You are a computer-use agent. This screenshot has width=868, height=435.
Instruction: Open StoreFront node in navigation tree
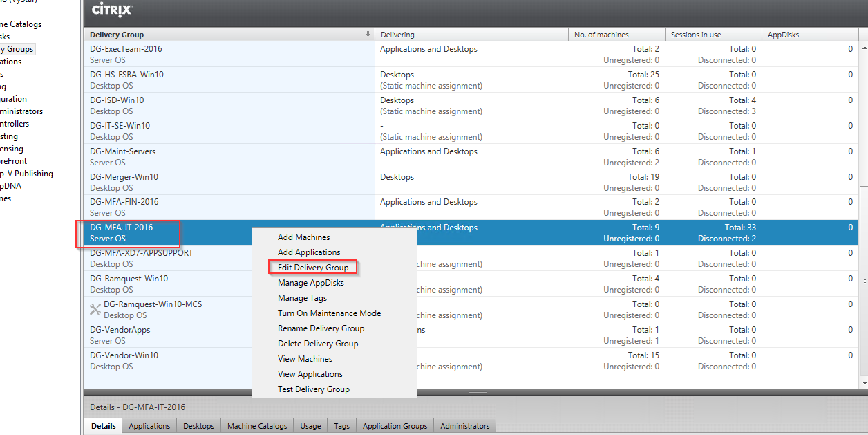click(x=14, y=161)
